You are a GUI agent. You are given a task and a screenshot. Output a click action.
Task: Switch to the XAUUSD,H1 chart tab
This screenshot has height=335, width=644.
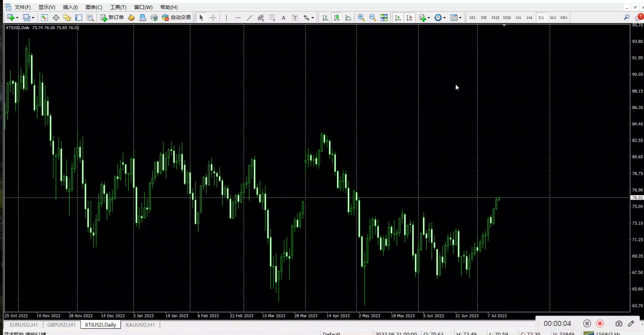140,325
